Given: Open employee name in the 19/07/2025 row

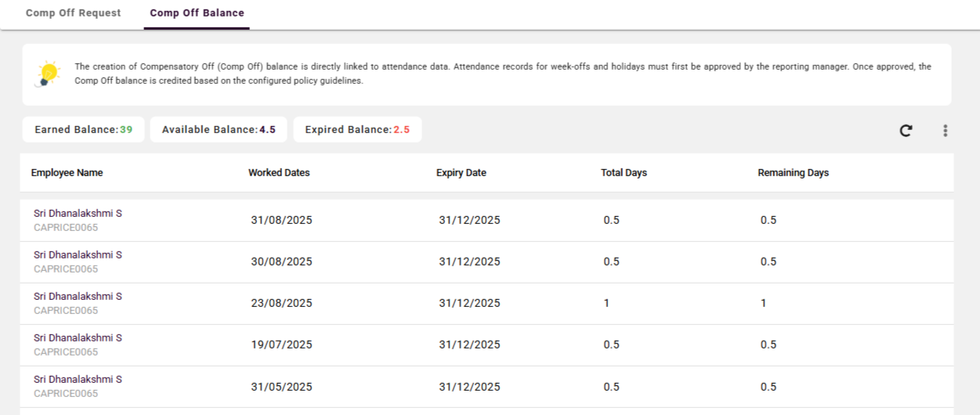Looking at the screenshot, I should 78,338.
